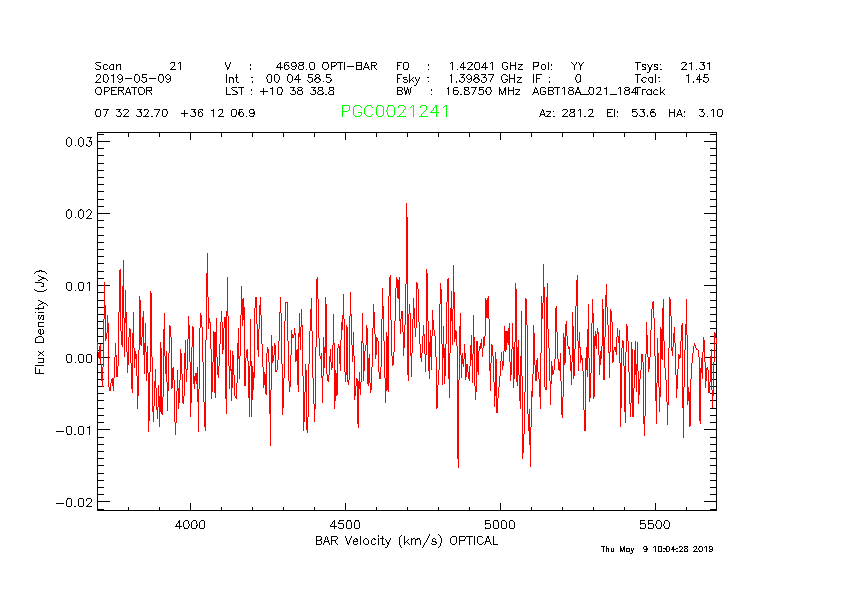Click the Flux Density (Jy) axis label
Viewport: 842px width, 595px height.
(x=41, y=321)
